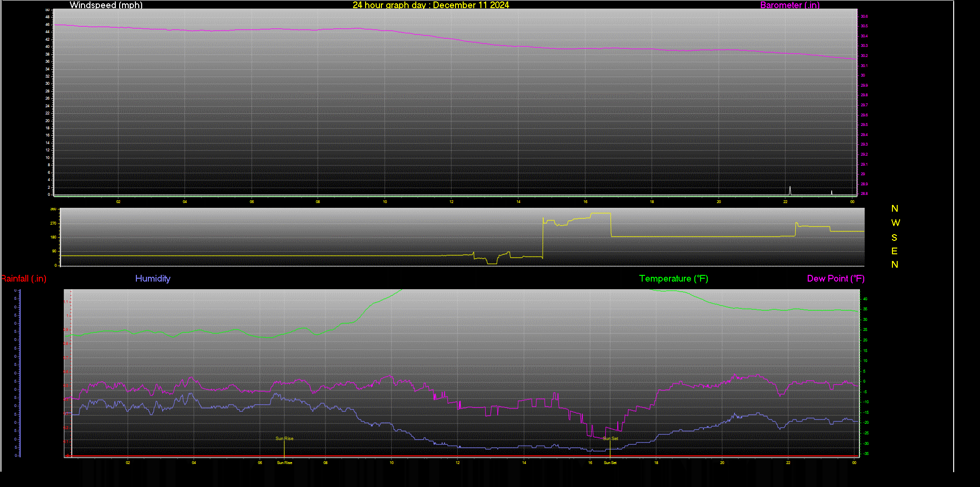The height and width of the screenshot is (487, 980).
Task: Click the 'Windspeed (mph)' chart label
Action: pos(106,5)
